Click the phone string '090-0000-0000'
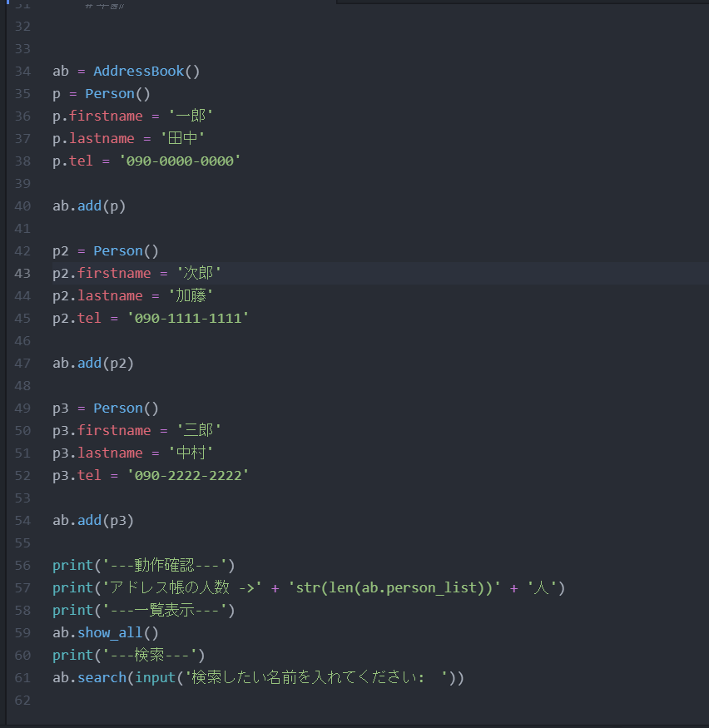Screen dimensions: 709x728 [x=180, y=161]
